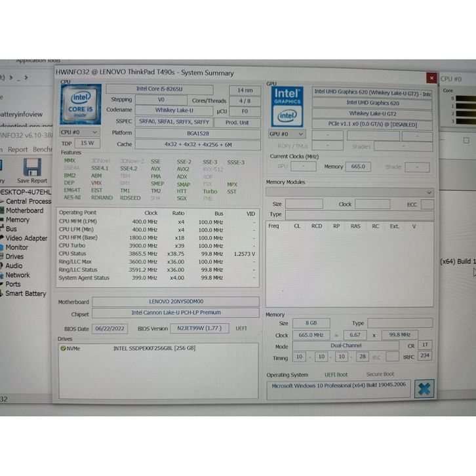
Task: Click the Intel Core i5 logo badge
Action: [81, 104]
